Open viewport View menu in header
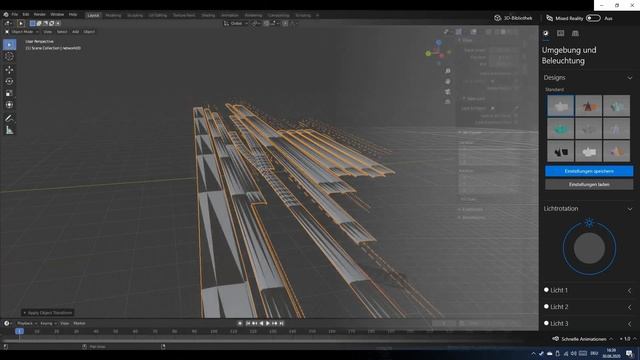 (x=48, y=31)
